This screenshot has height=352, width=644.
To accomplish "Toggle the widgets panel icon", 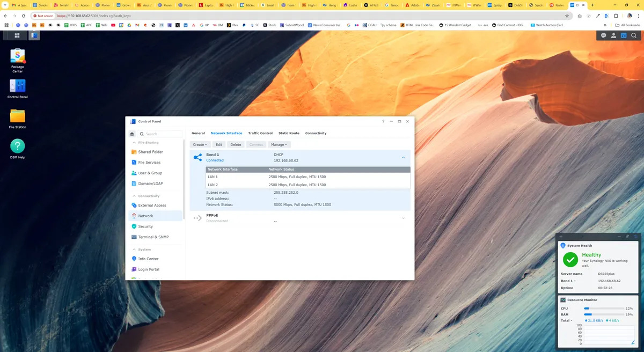I will (624, 35).
